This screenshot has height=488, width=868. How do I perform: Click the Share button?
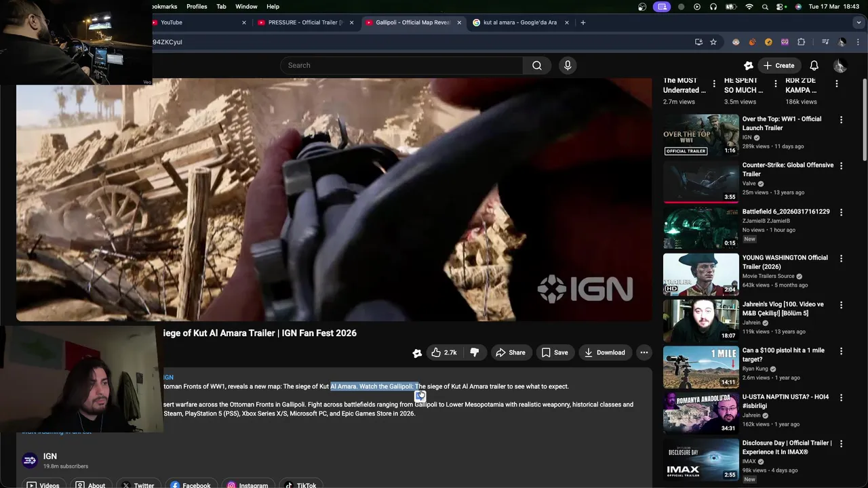pyautogui.click(x=511, y=352)
